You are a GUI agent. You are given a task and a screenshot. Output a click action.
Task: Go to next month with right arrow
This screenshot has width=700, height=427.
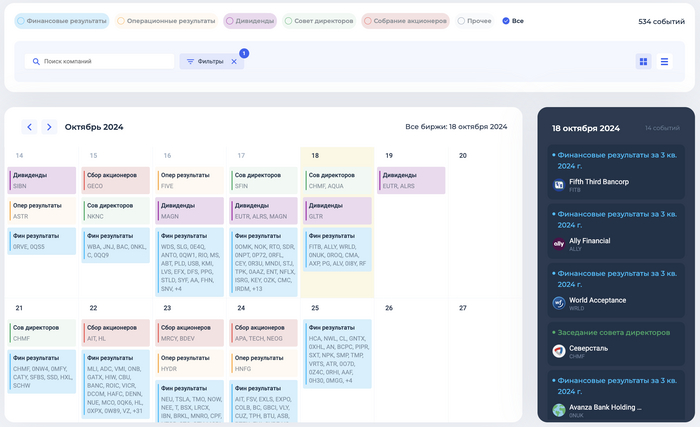click(49, 127)
